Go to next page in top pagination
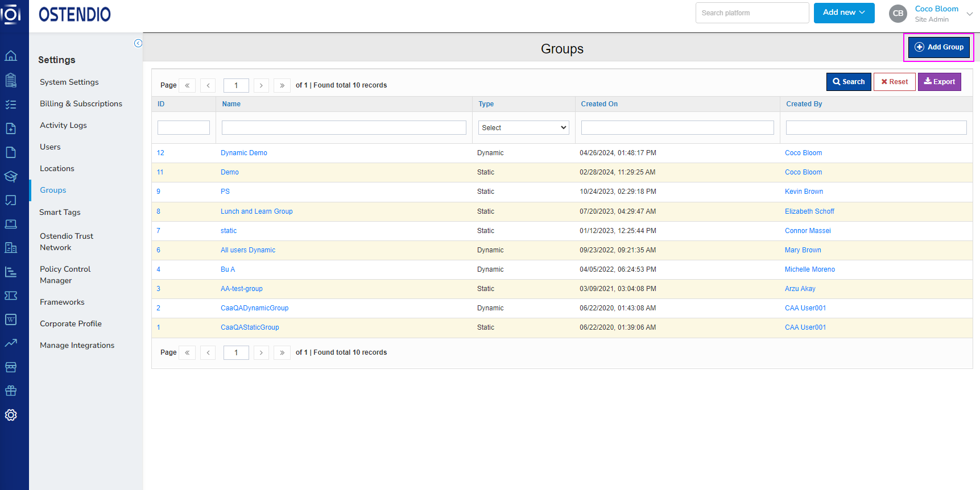This screenshot has height=490, width=980. 261,85
